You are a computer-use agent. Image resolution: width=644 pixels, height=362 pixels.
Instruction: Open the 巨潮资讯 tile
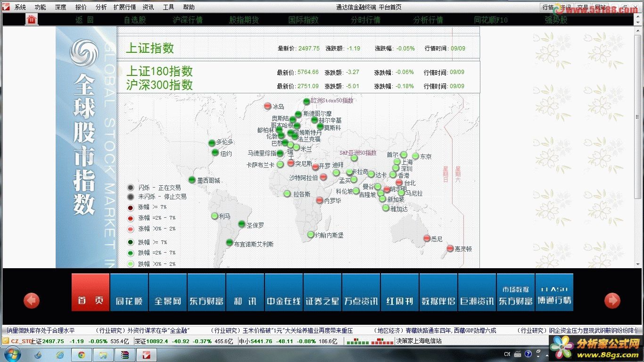click(x=477, y=292)
